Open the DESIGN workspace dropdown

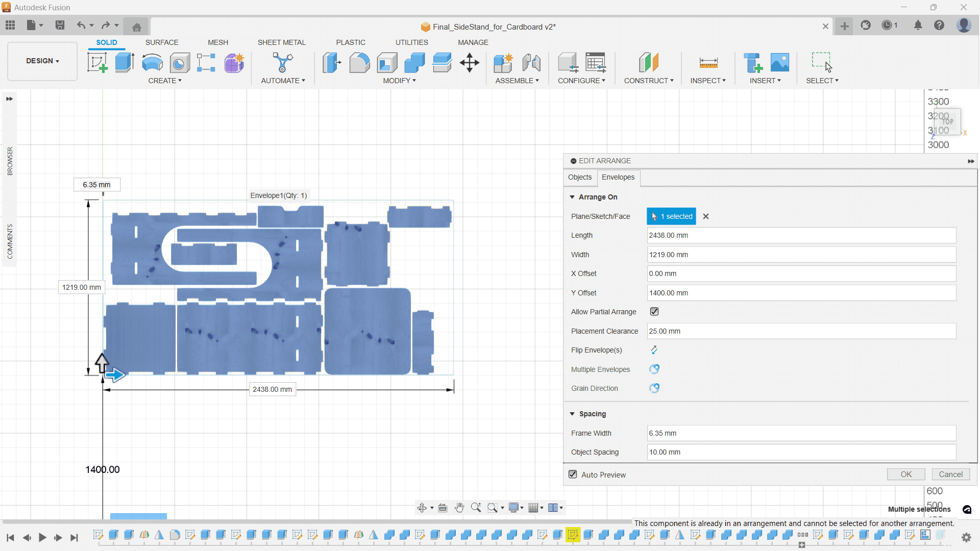pos(42,61)
